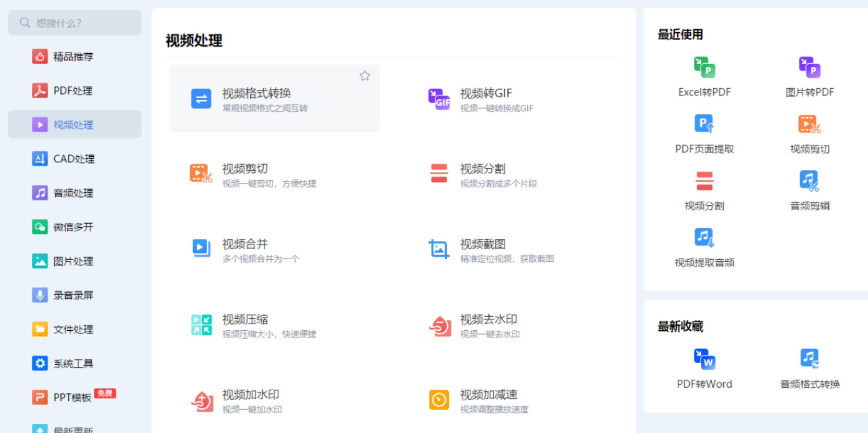Open the 视频分割 tool icon
Viewport: 868px width, 433px height.
pyautogui.click(x=439, y=174)
